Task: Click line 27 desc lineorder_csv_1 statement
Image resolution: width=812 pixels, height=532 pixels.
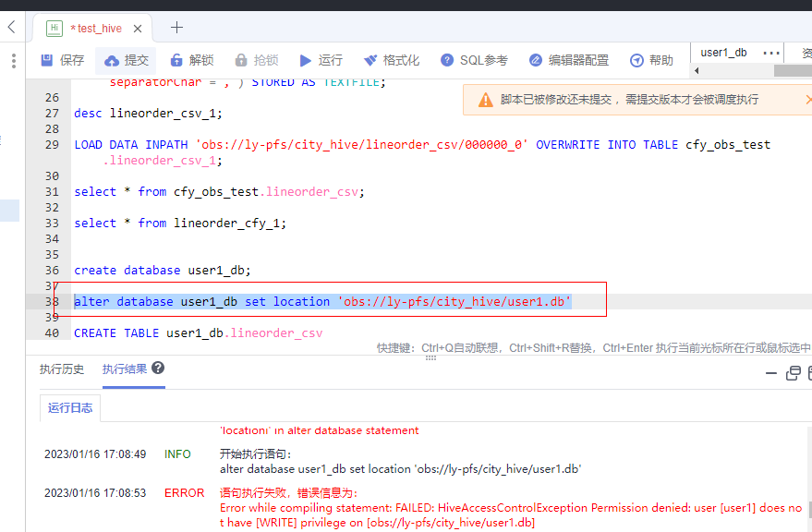Action: point(148,114)
